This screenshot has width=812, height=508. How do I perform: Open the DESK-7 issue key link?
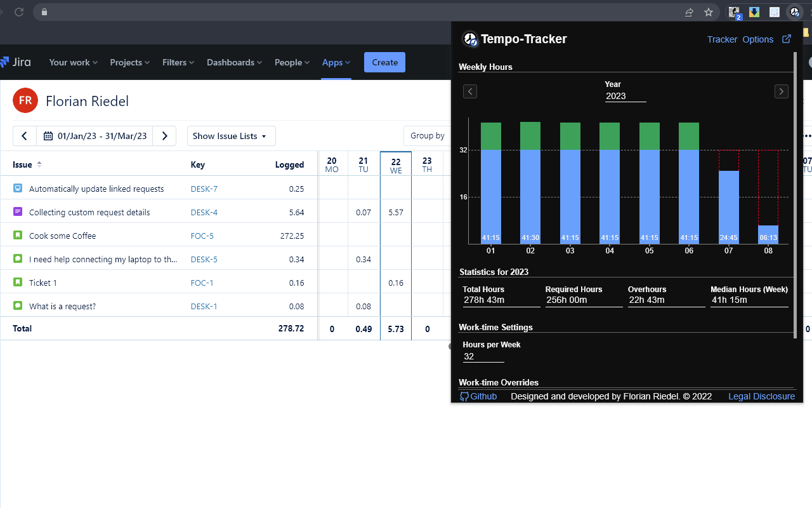click(204, 189)
